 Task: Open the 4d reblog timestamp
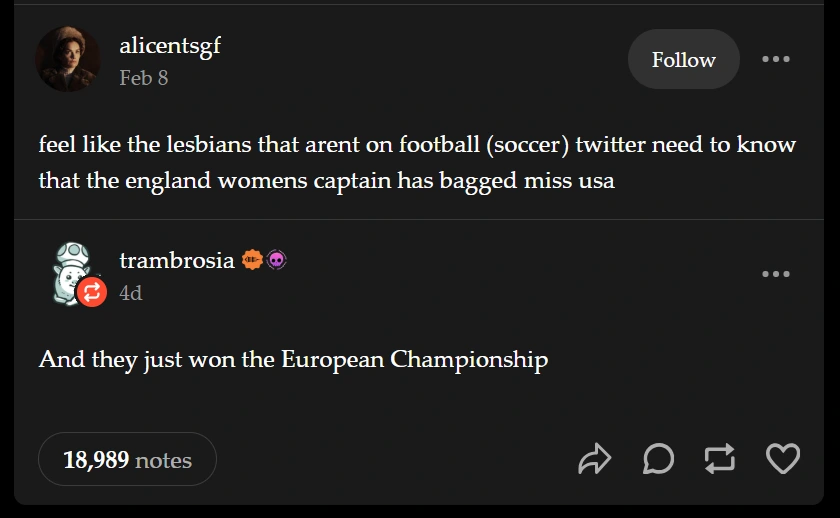tap(131, 293)
